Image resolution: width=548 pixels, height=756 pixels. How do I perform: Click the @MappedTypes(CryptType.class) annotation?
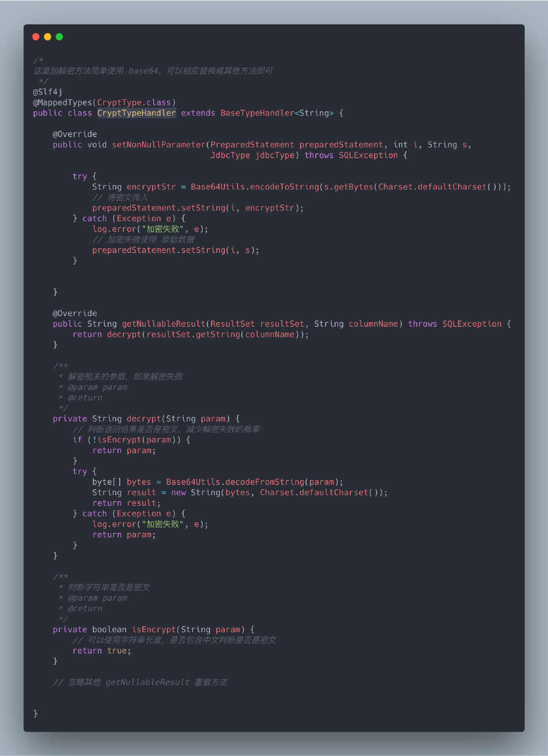[105, 102]
